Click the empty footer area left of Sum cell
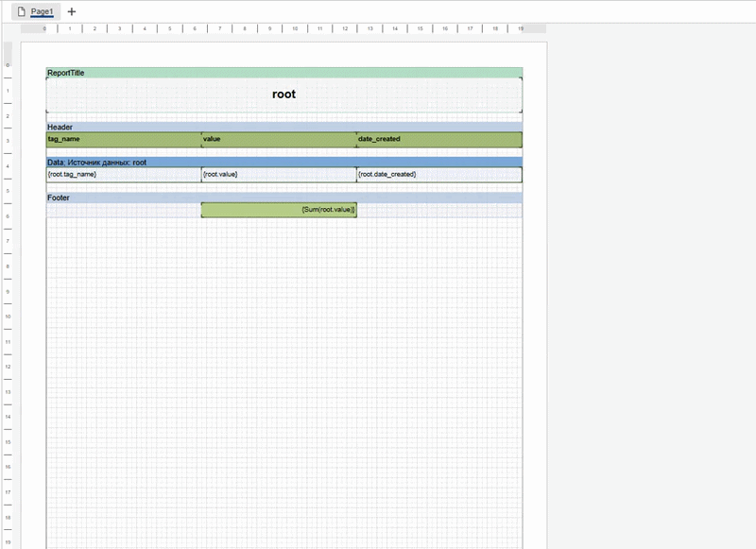 pyautogui.click(x=123, y=210)
